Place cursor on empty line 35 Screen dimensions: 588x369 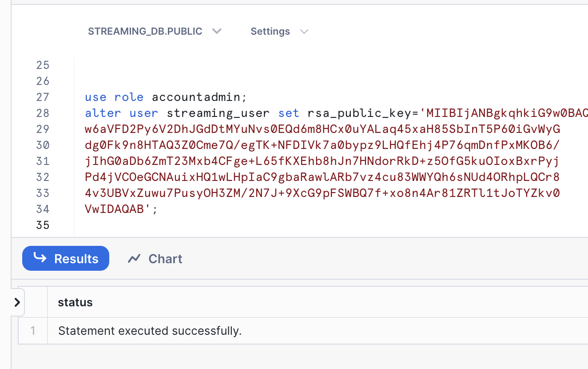click(178, 225)
